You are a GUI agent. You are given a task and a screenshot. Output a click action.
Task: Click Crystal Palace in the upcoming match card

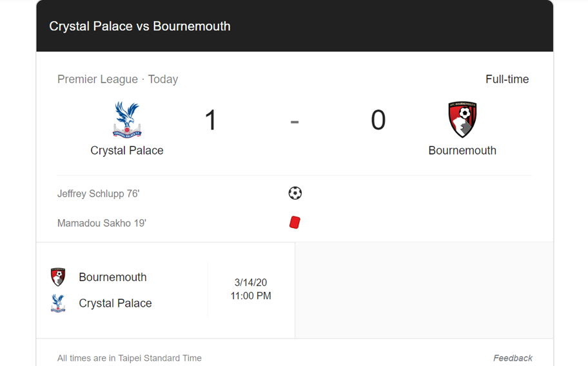115,303
